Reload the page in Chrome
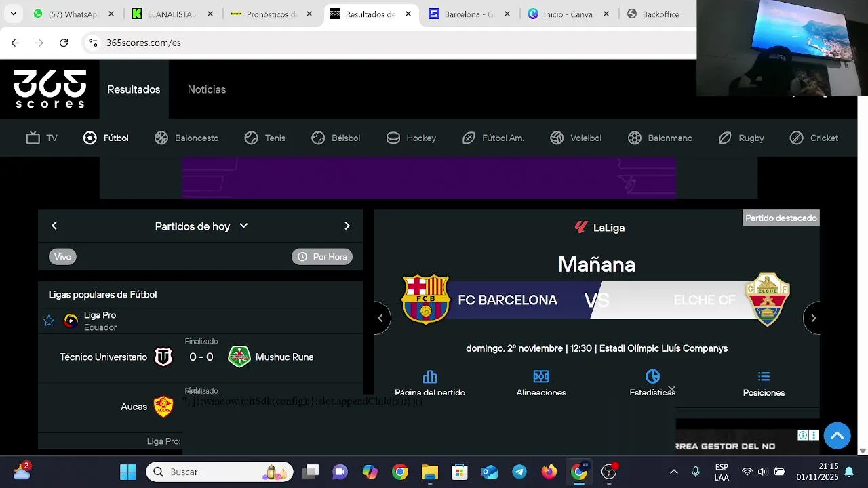868x488 pixels. coord(64,43)
